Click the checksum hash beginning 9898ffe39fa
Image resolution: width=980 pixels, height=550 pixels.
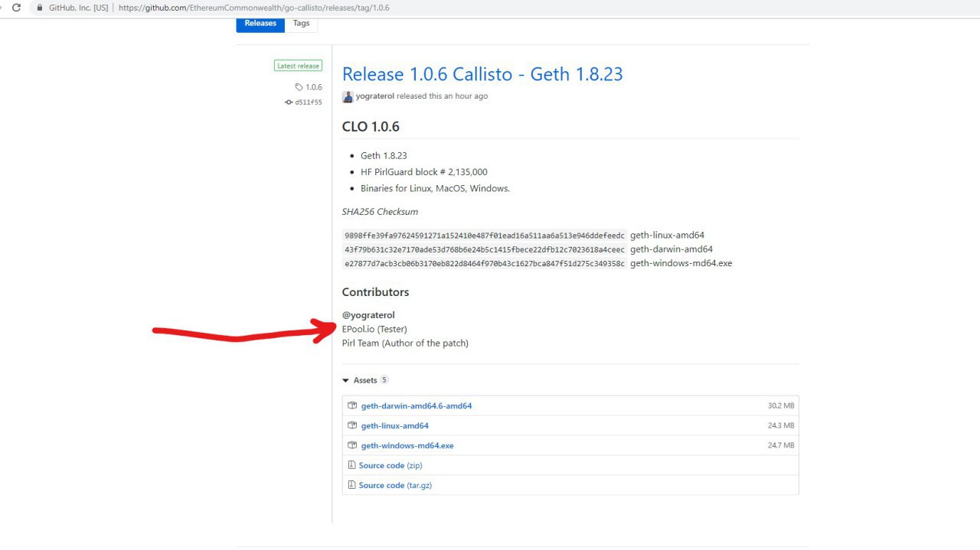click(485, 236)
